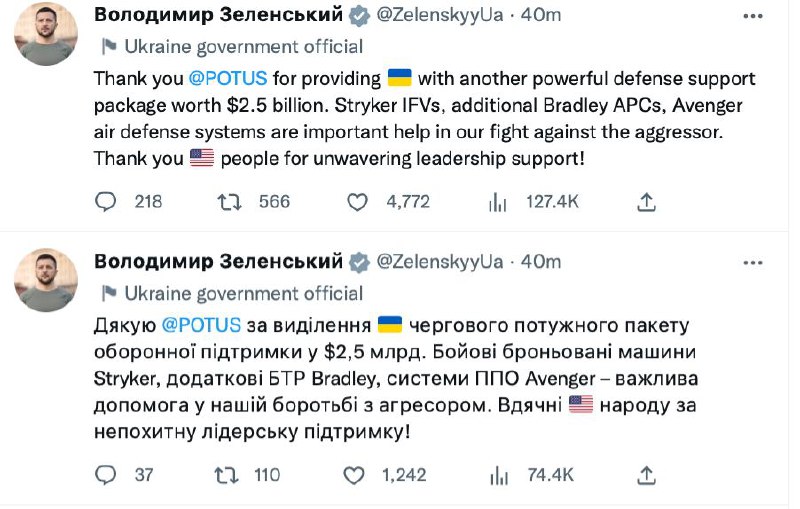Click Ukraine government official label on first tweet
The height and width of the screenshot is (509, 800).
(244, 46)
